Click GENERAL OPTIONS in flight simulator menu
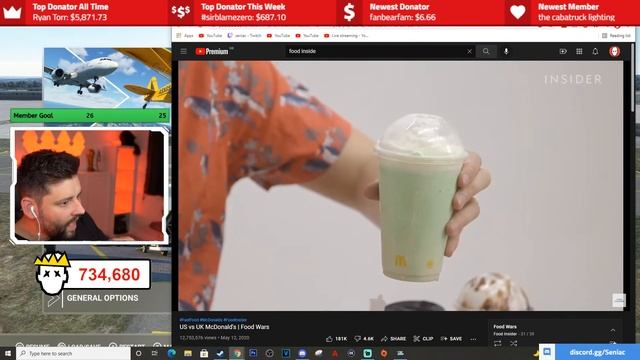The width and height of the screenshot is (640, 360). coord(102,298)
